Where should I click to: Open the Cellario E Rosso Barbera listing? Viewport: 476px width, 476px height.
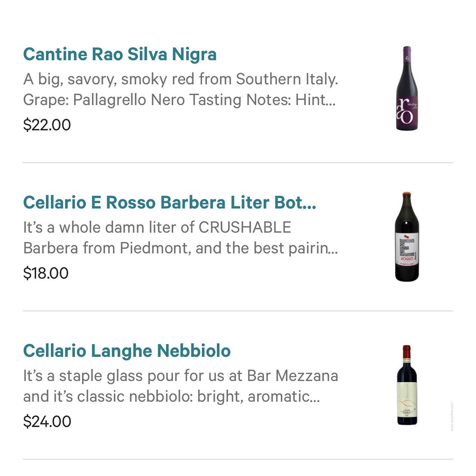pyautogui.click(x=169, y=203)
